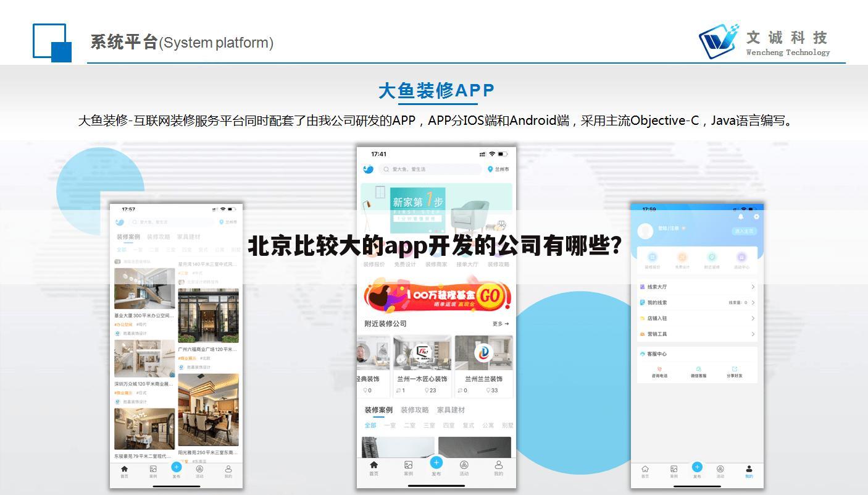Tap the 免费设计 shortcut icon in right phone
This screenshot has width=868, height=495.
(682, 257)
